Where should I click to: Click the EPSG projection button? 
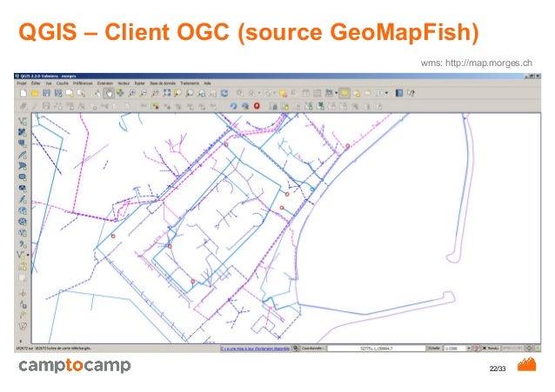[x=512, y=349]
